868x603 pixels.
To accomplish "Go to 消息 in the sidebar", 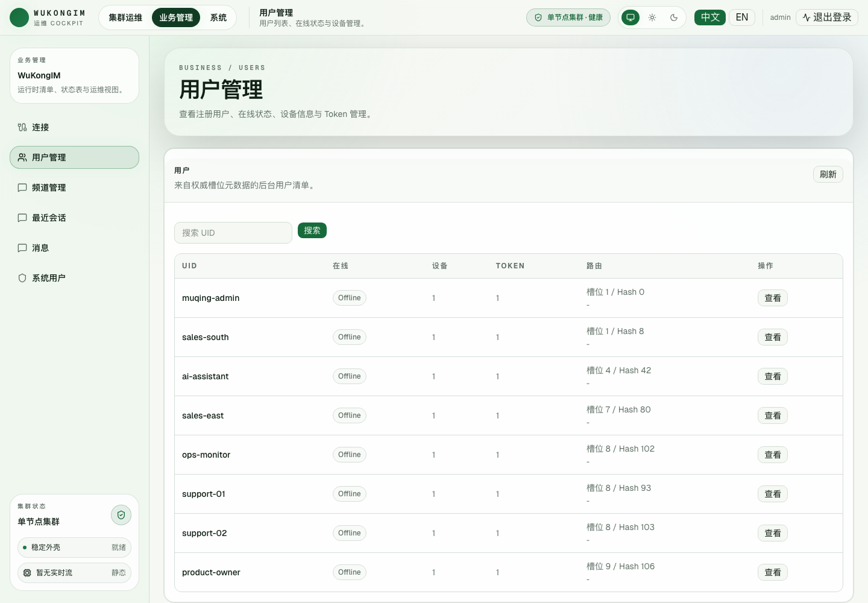I will pos(74,248).
